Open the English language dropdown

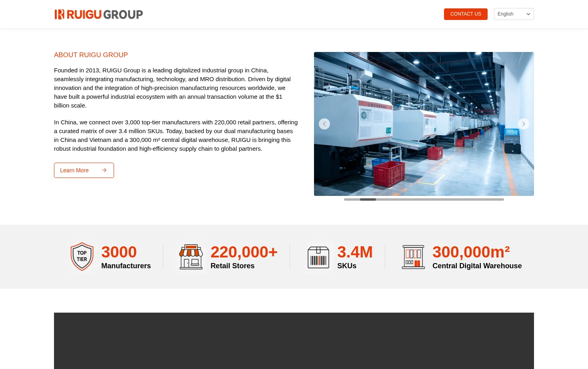click(514, 14)
